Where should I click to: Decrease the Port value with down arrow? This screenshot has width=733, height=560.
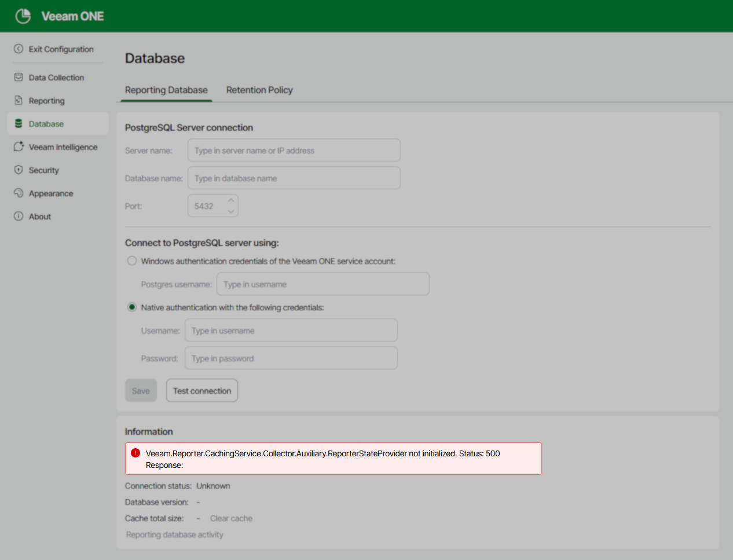(230, 211)
